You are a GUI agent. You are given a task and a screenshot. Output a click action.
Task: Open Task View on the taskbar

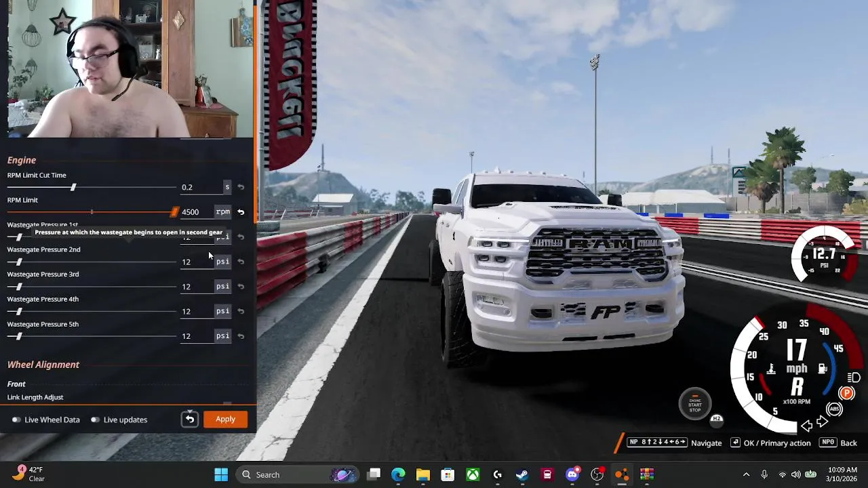click(374, 474)
